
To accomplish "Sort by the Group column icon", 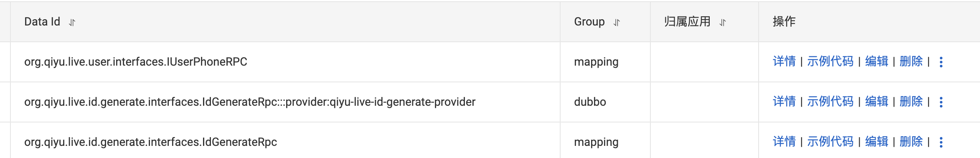I will point(617,22).
